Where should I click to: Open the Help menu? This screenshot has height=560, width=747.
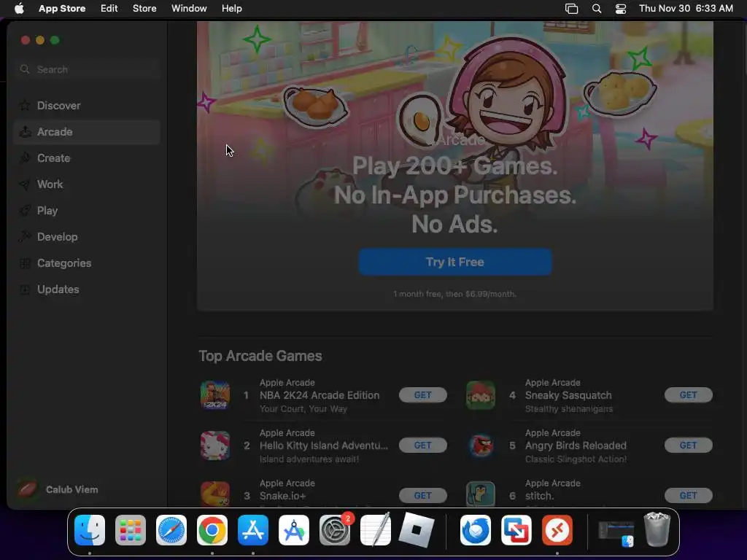(x=231, y=9)
